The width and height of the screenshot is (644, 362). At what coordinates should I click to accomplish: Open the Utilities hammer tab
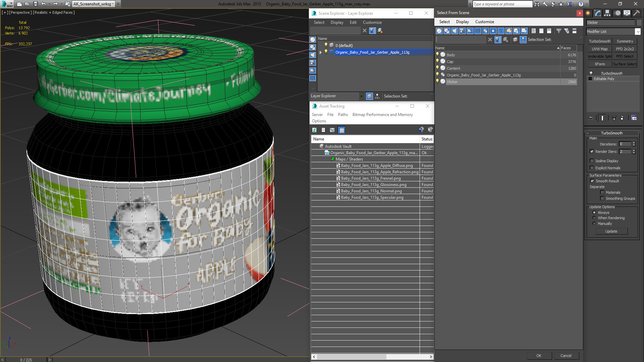(636, 13)
